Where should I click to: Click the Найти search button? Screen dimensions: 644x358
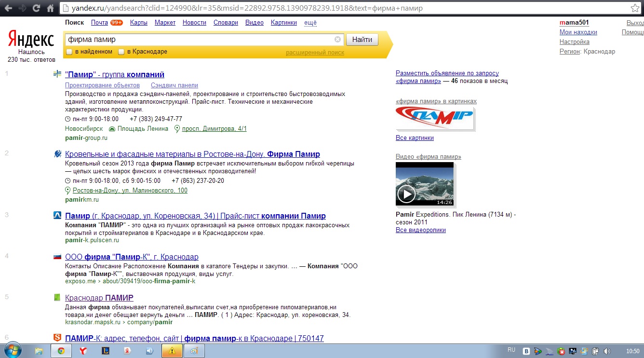point(362,40)
